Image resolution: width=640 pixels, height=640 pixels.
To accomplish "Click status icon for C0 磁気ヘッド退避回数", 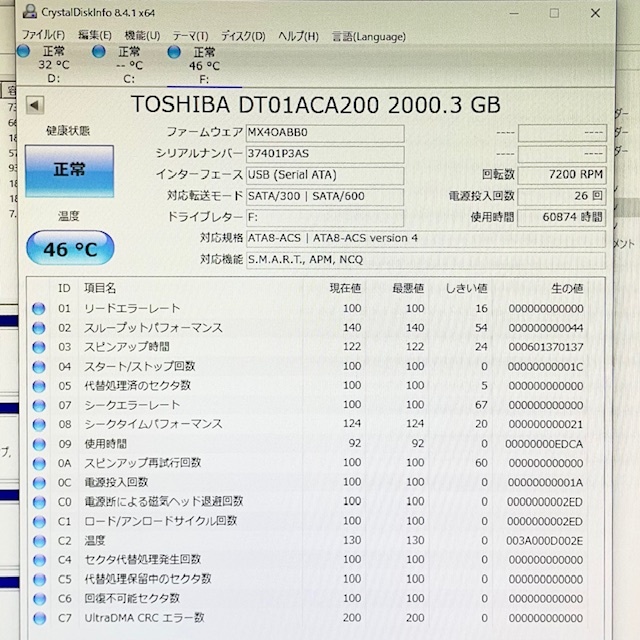I will (x=39, y=502).
